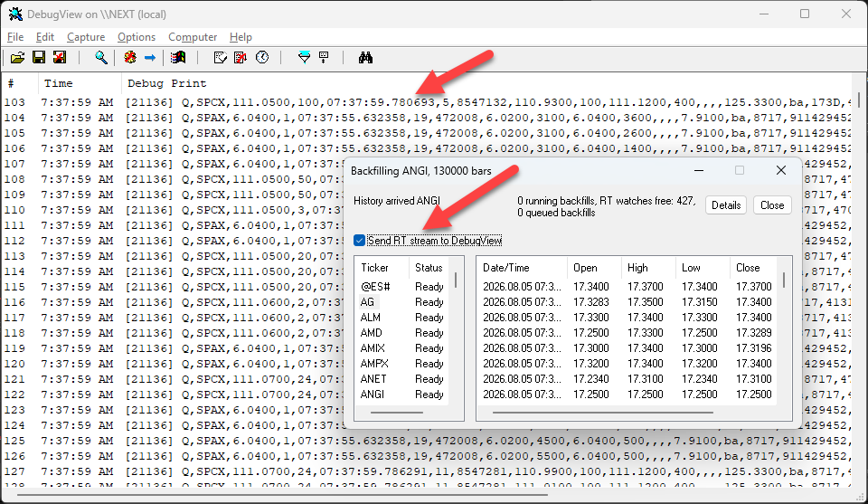Viewport: 868px width, 504px height.
Task: Open Filter/Highlight with the funnel icon
Action: tap(304, 58)
